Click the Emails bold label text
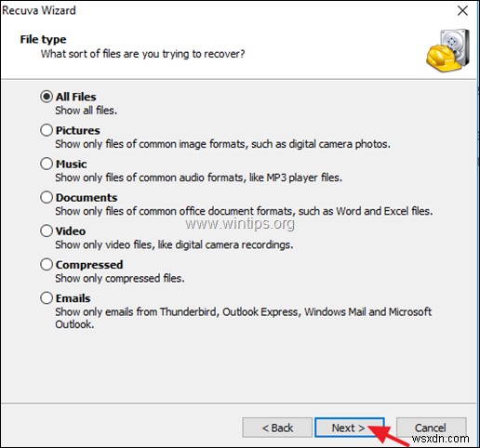 (73, 298)
